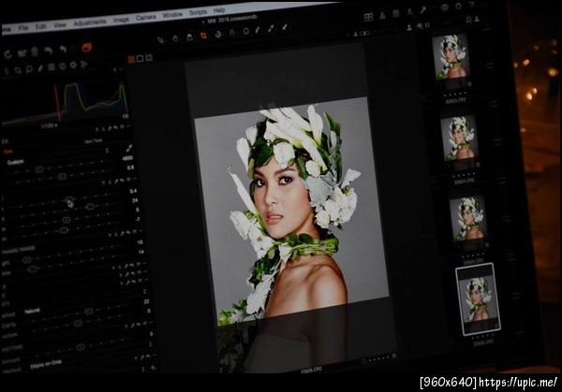Switch to the orange multi-view browser mode icon
This screenshot has width=562, height=392.
[131, 60]
